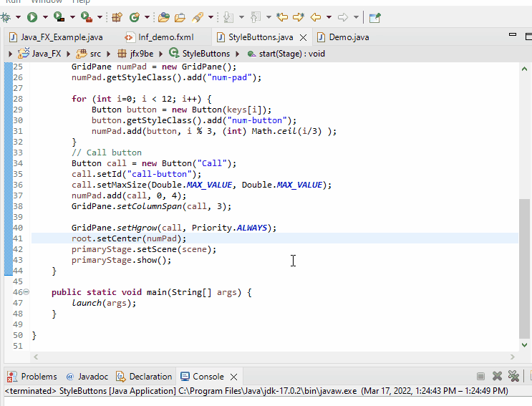Switch to the Demo.java editor tab
532x406 pixels.
click(x=349, y=37)
